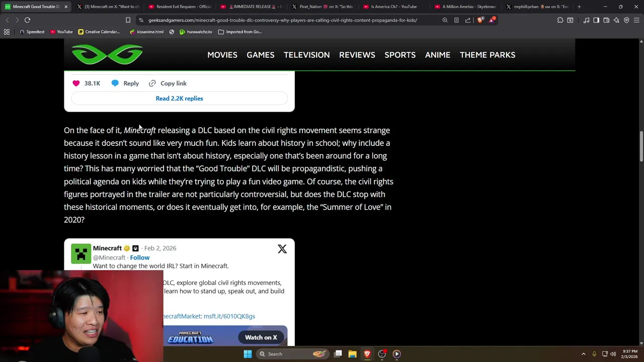Open the REVIEWS section
Screen dimensions: 644x362
click(x=357, y=55)
